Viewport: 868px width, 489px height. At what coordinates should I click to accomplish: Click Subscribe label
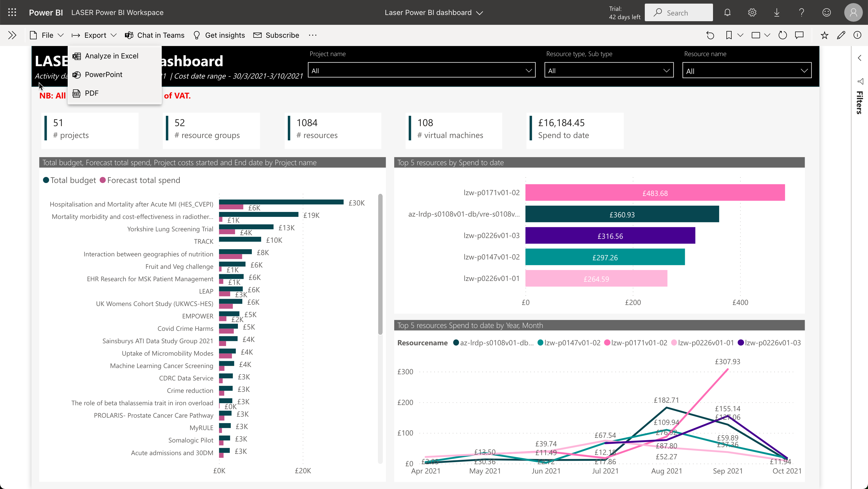click(282, 35)
